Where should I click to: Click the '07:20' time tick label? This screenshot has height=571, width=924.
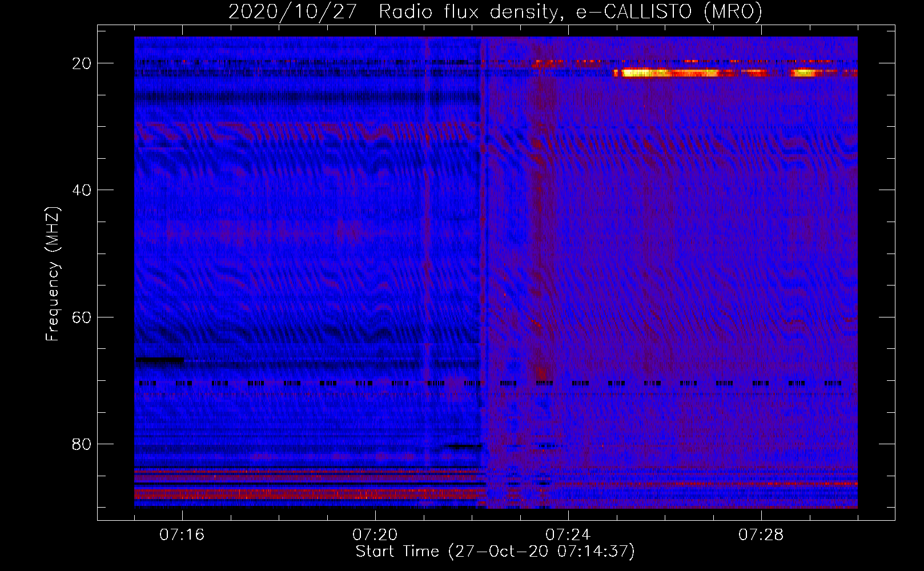click(x=375, y=535)
